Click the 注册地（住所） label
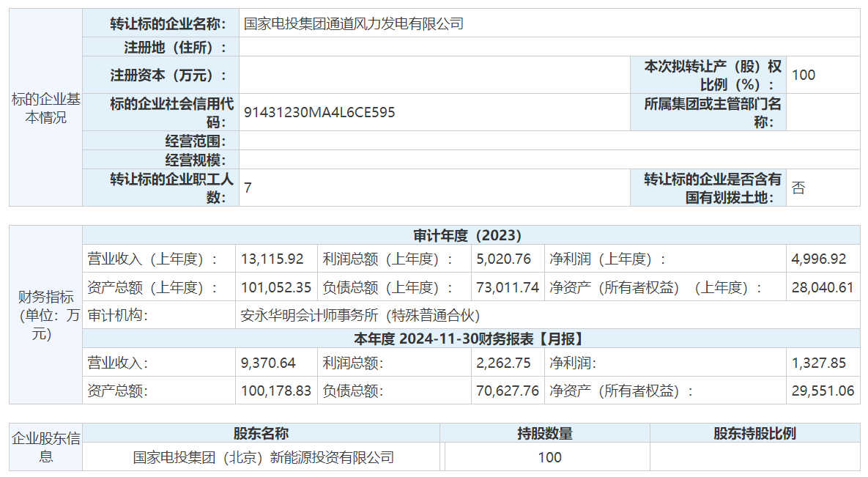 click(175, 47)
